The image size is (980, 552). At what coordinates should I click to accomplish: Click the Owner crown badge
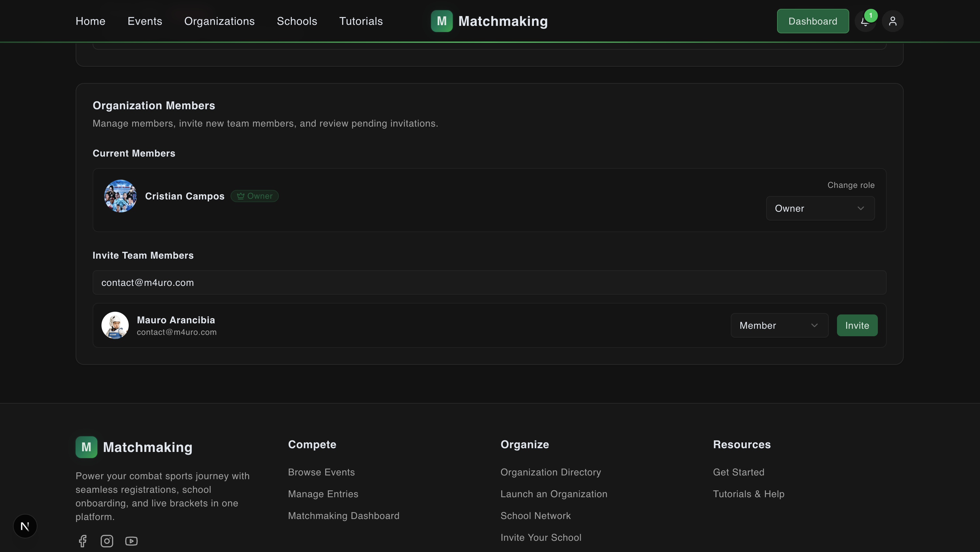click(x=254, y=196)
